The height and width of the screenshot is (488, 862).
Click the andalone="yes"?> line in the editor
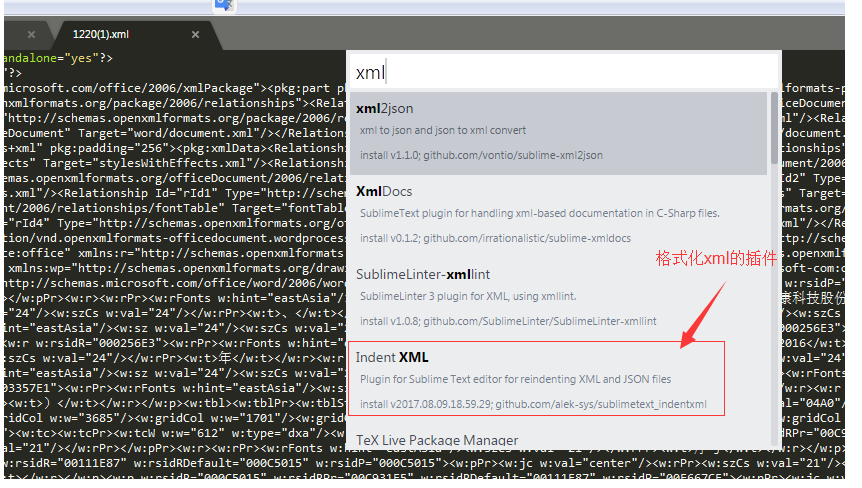point(58,58)
